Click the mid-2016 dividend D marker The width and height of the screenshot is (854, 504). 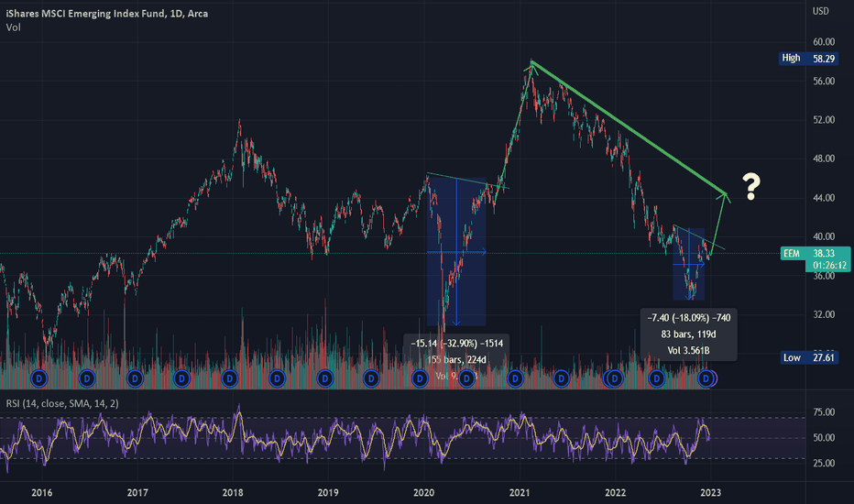coord(87,378)
